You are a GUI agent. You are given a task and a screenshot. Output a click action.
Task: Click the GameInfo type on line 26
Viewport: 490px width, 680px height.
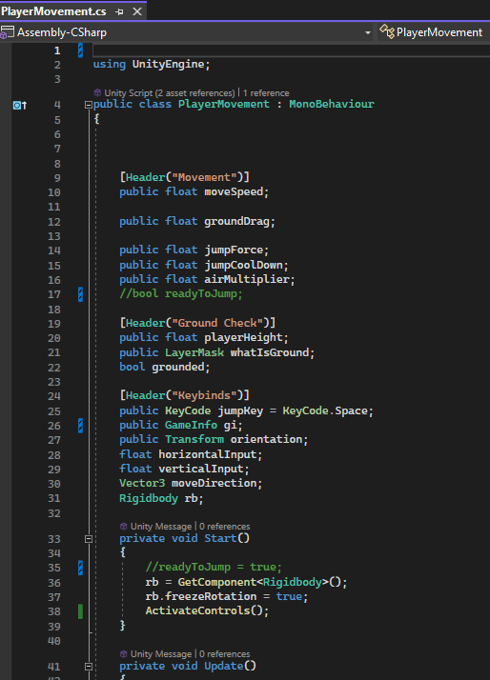click(x=191, y=425)
